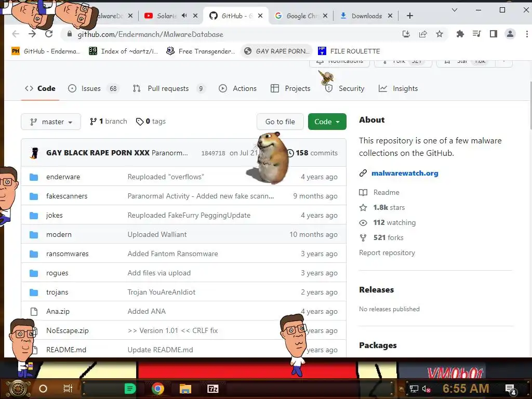Open the Projects tab

[x=290, y=88]
